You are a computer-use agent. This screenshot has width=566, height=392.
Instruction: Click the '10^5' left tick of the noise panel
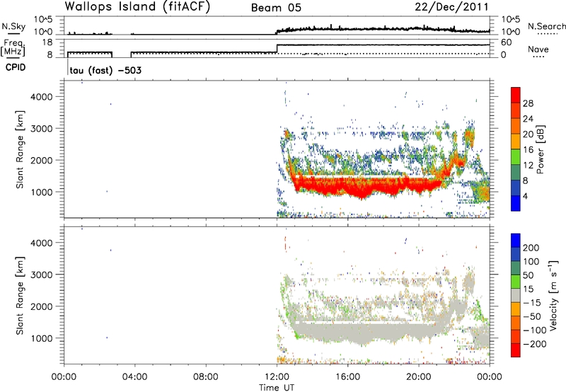pos(43,19)
